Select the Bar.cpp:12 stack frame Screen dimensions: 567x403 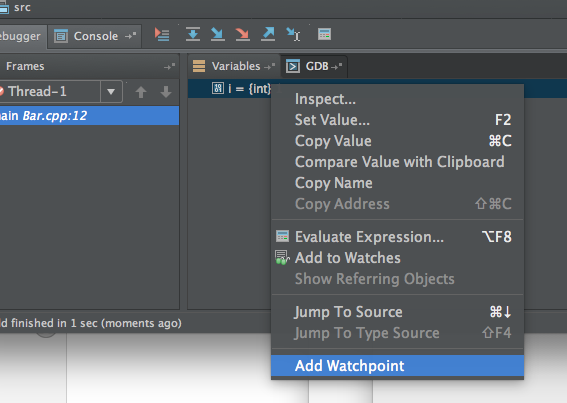coord(89,116)
